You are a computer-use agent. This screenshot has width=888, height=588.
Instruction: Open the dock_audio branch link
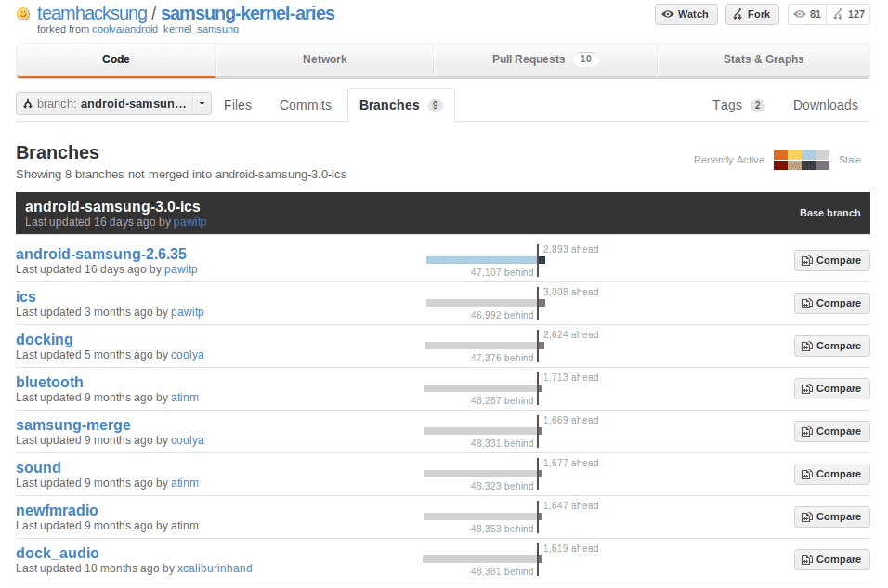pyautogui.click(x=58, y=553)
